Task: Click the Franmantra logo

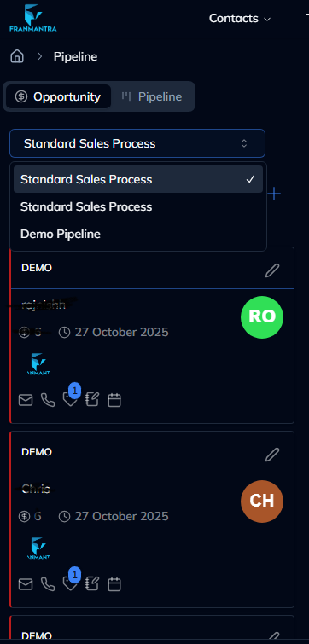Action: pyautogui.click(x=33, y=18)
